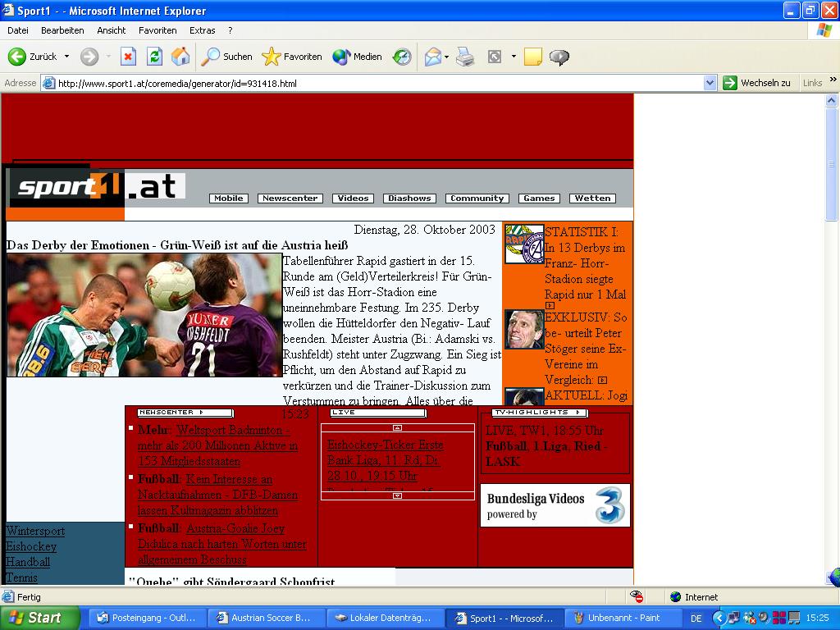
Task: Click the derby header photo
Action: [x=144, y=315]
